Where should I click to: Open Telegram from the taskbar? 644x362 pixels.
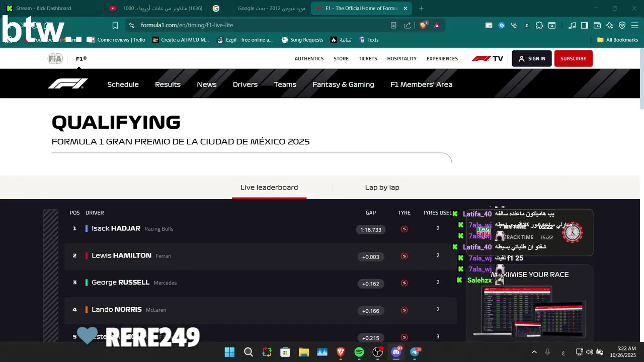415,352
